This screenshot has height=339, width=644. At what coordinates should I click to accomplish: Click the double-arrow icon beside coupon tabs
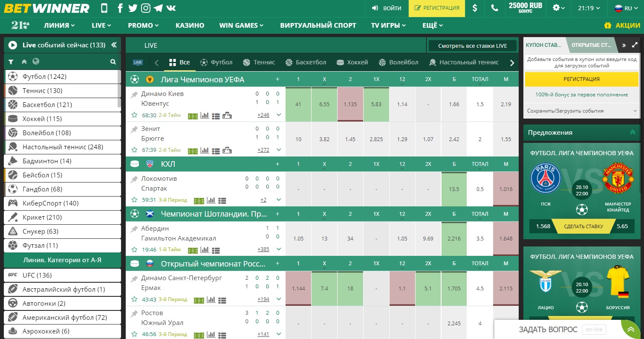point(624,45)
